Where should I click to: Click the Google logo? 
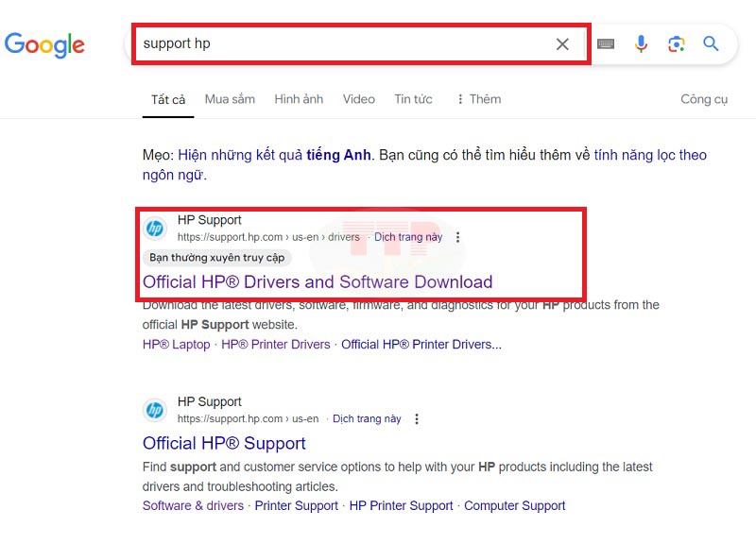point(44,44)
